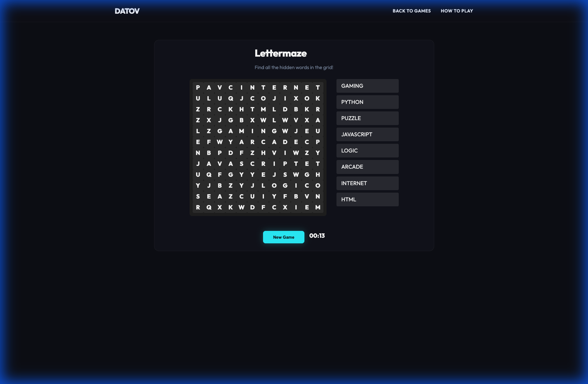The height and width of the screenshot is (384, 588).
Task: Click the LOGIC word chip
Action: coord(367,150)
